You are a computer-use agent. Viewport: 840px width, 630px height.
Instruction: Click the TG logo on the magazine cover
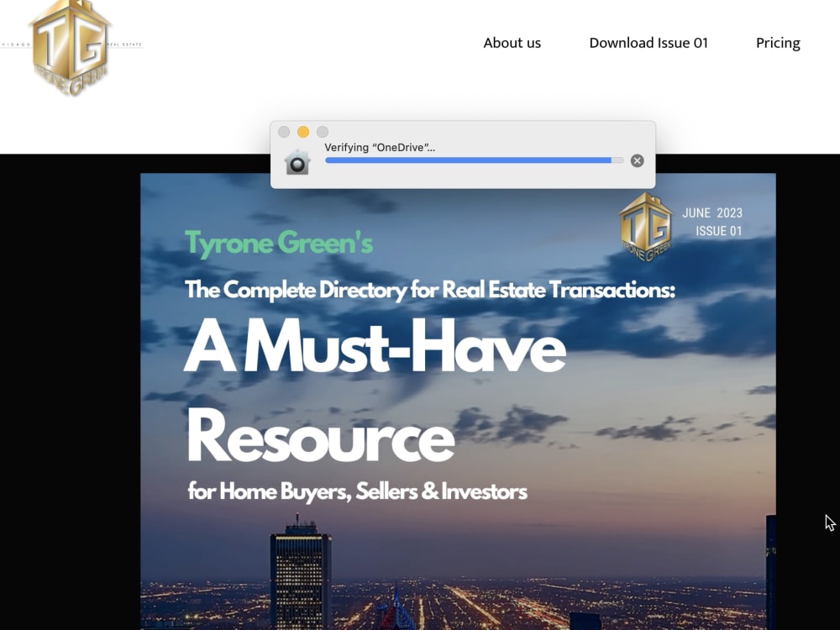click(645, 227)
